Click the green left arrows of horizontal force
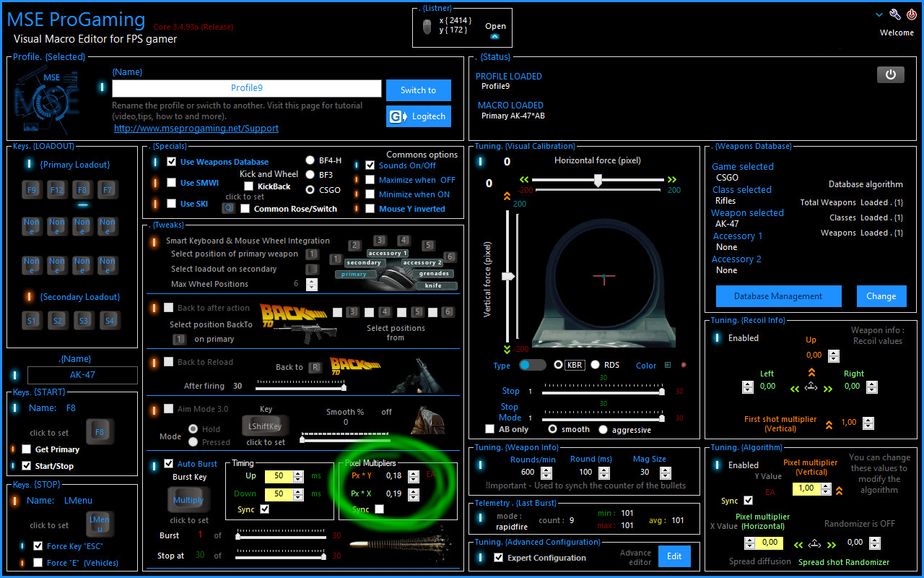Screen dimensions: 924x578 tap(523, 179)
